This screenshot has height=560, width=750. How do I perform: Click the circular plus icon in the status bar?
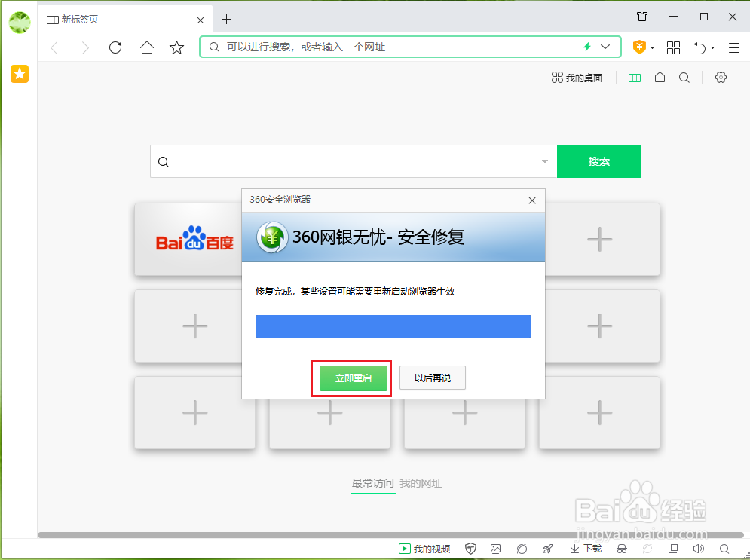[x=522, y=549]
